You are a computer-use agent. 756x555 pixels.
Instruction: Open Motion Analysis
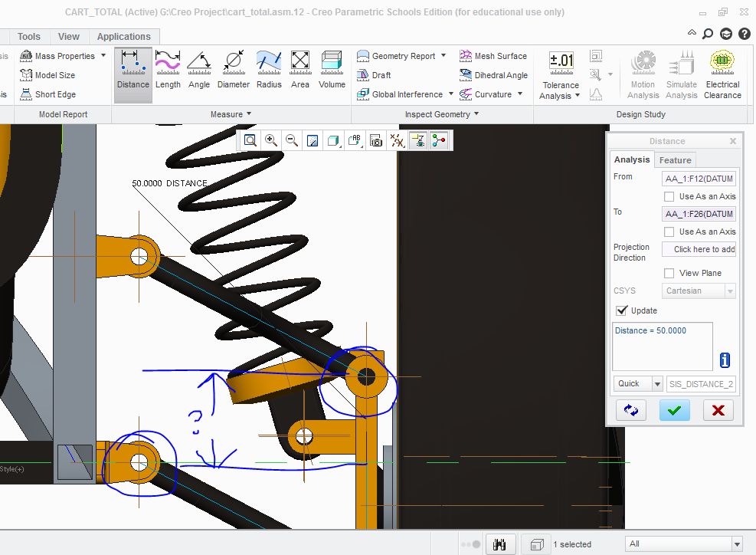pos(643,75)
